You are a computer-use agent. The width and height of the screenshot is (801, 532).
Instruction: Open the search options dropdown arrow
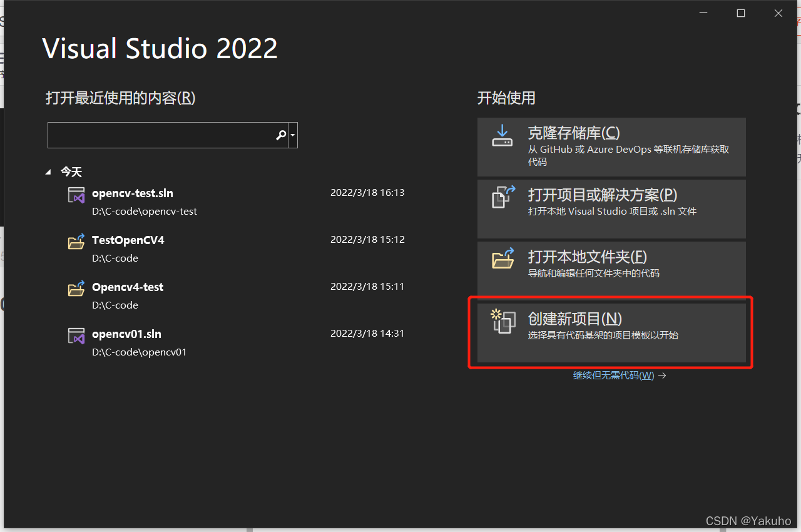pos(292,135)
